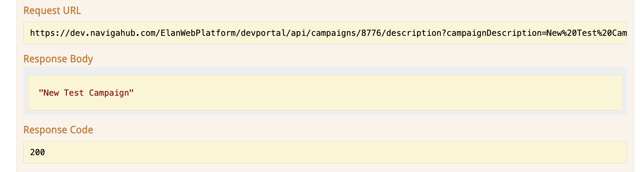
Task: Click the Response Body heading
Action: (58, 59)
